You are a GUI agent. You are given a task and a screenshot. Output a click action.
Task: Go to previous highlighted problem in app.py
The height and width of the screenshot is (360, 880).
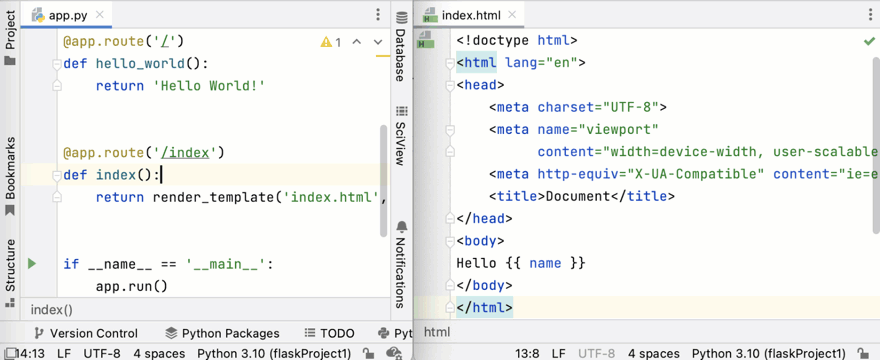pos(356,42)
